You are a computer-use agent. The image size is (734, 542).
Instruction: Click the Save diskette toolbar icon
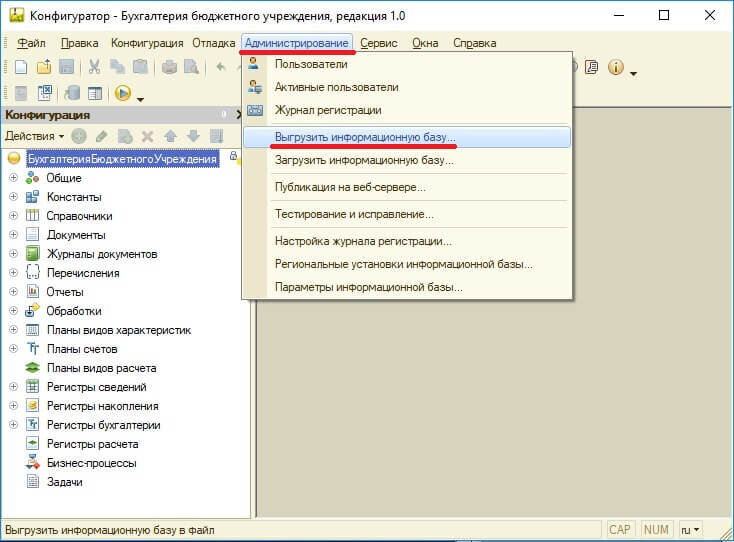[66, 67]
